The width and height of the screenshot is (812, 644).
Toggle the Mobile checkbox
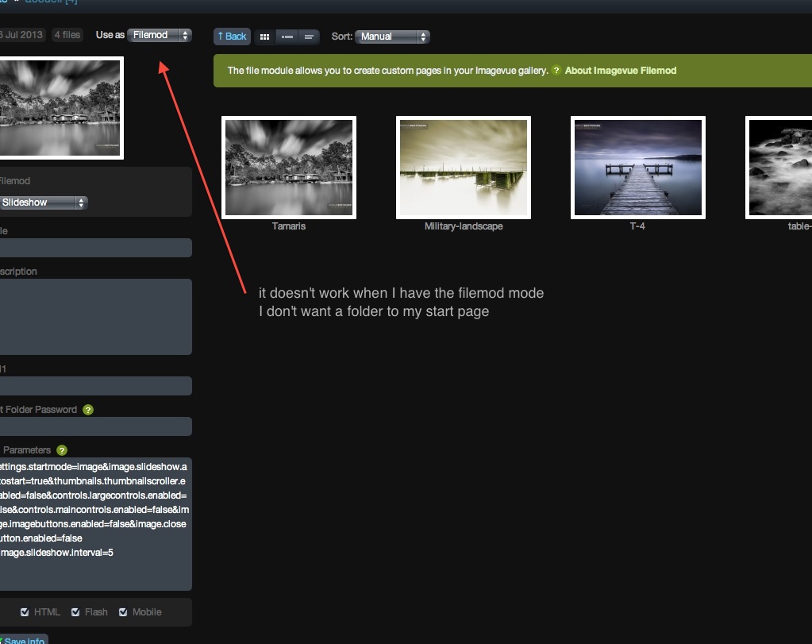pos(123,612)
